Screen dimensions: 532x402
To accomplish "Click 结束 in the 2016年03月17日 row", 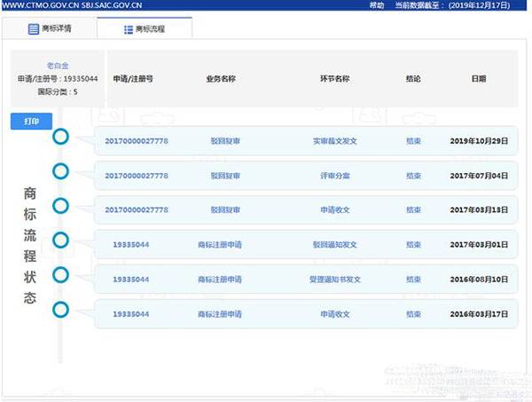I will pyautogui.click(x=413, y=314).
